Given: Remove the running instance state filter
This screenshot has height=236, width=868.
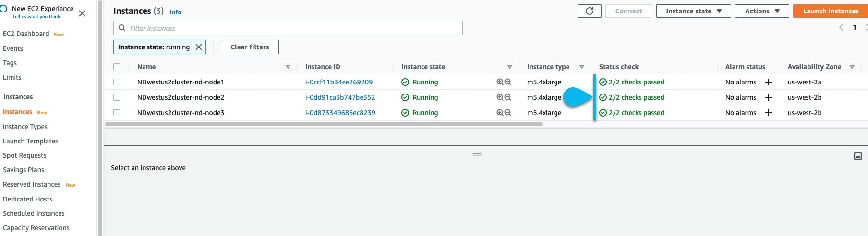Looking at the screenshot, I should [x=198, y=47].
